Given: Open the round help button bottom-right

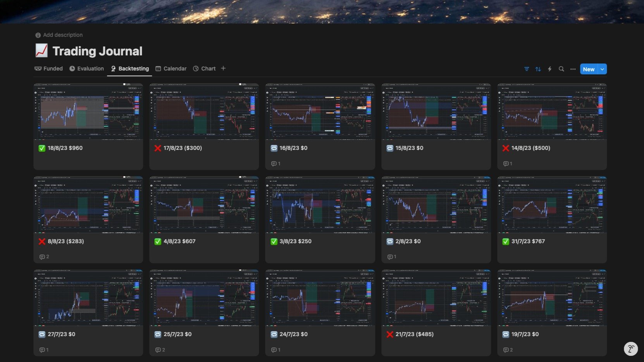Looking at the screenshot, I should [630, 348].
